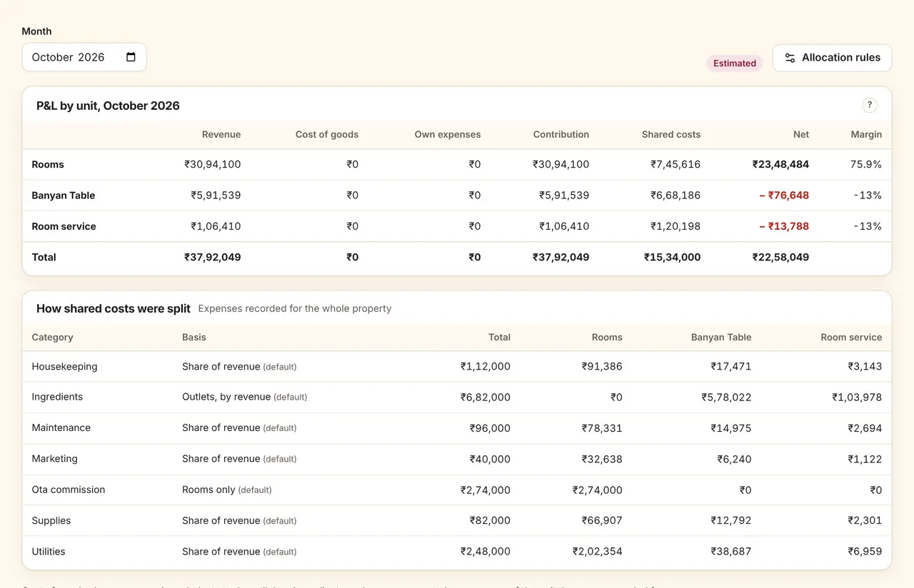Viewport: 914px width, 588px height.
Task: Click the shared costs value ₹6,68,186
Action: click(676, 196)
